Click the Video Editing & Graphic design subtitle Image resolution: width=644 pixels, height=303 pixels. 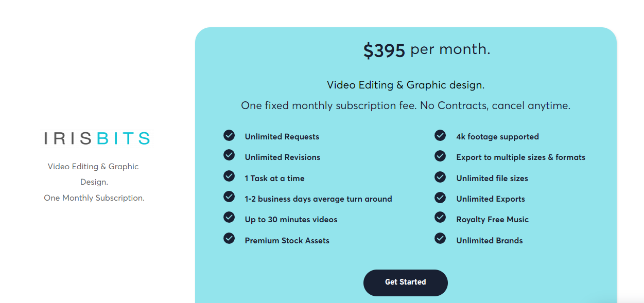[x=405, y=85]
